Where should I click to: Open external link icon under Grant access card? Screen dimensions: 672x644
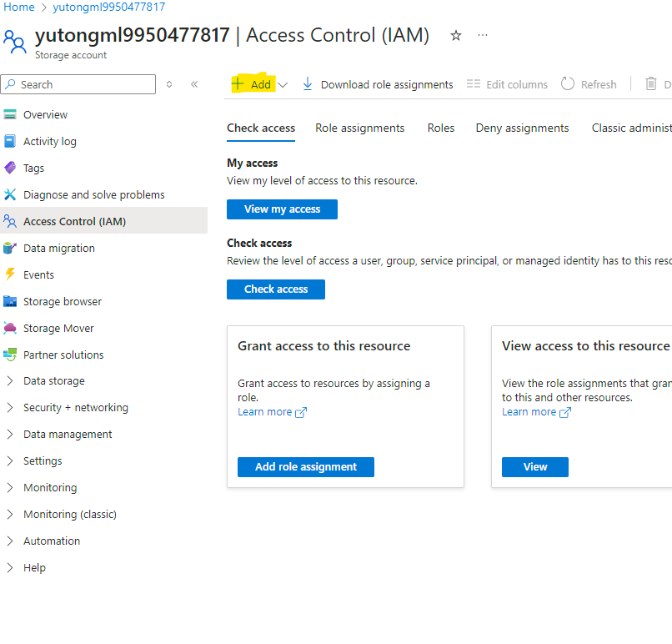tap(301, 412)
